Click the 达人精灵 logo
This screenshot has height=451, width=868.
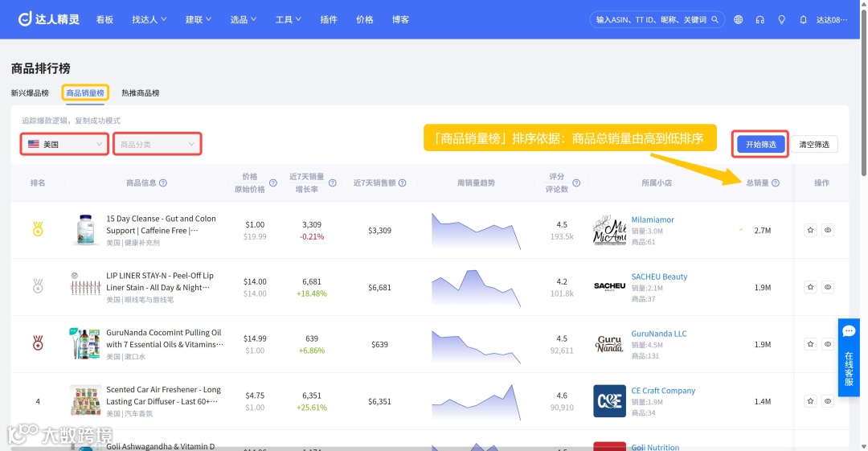coord(49,19)
